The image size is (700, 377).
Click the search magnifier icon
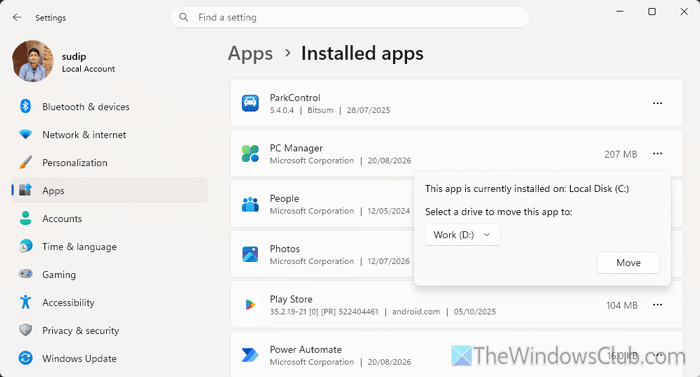[183, 17]
